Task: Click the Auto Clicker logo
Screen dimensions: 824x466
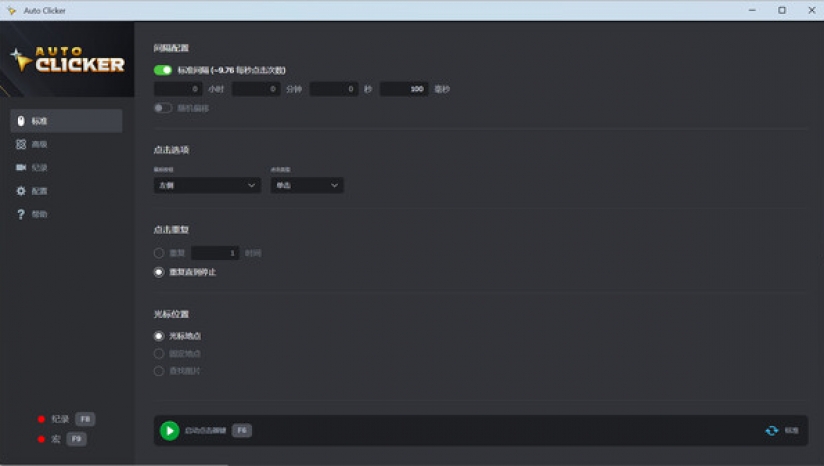Action: 67,61
